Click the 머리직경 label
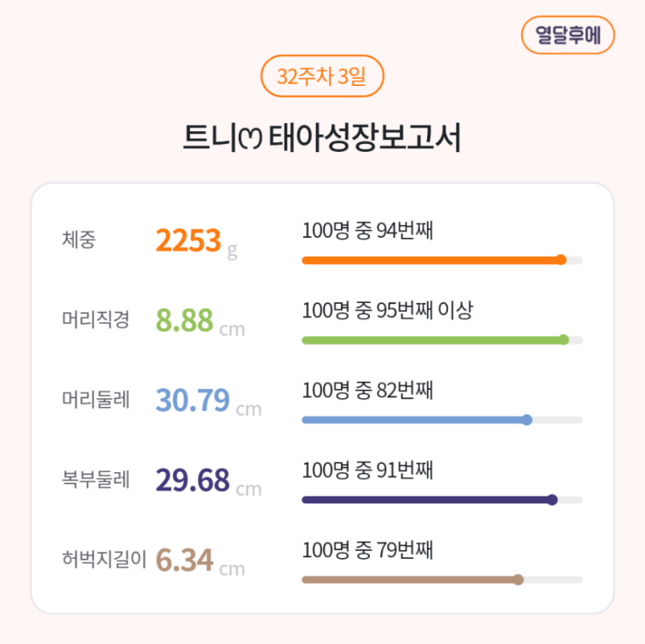Screen dimensions: 645x644 [x=95, y=320]
